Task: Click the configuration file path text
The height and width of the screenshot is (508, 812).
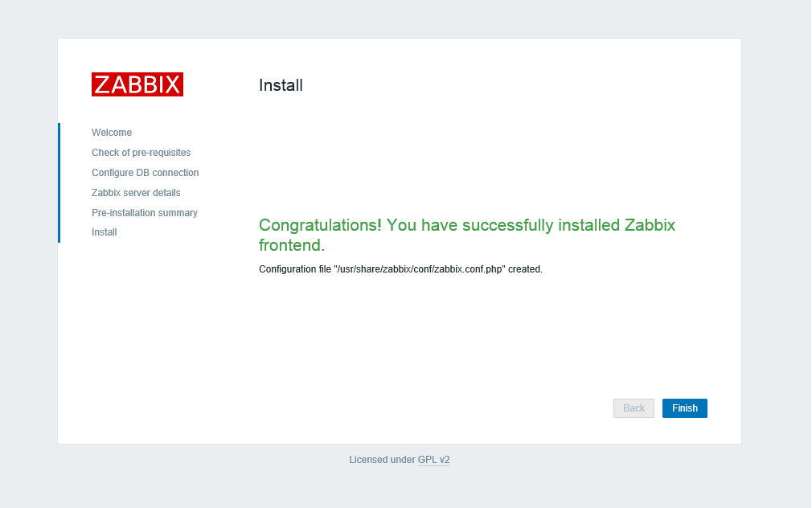Action: tap(420, 269)
